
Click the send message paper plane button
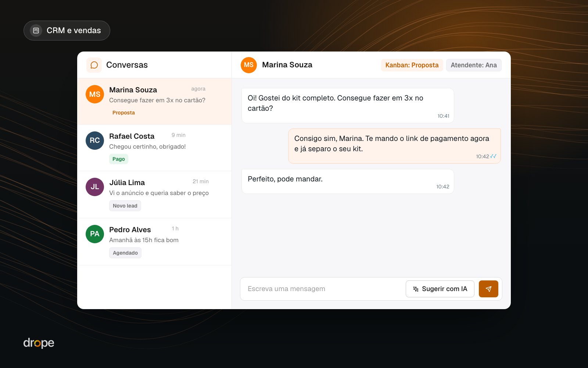tap(488, 289)
